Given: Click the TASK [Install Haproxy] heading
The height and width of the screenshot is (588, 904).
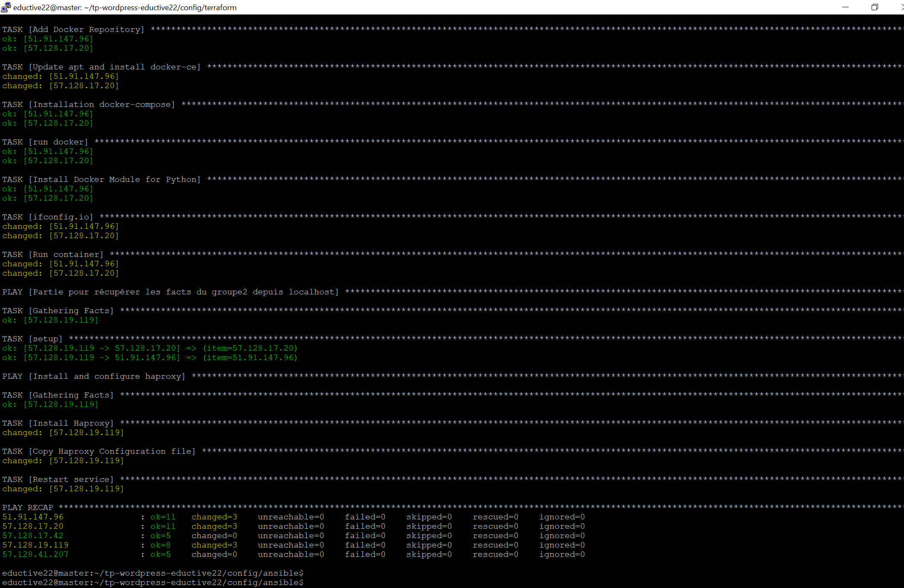Looking at the screenshot, I should (58, 423).
